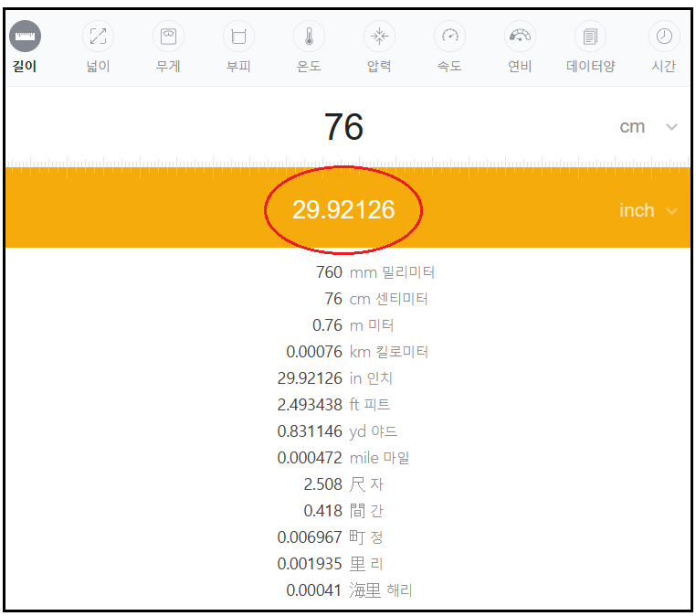Open the 시간 (time) clock icon

664,36
